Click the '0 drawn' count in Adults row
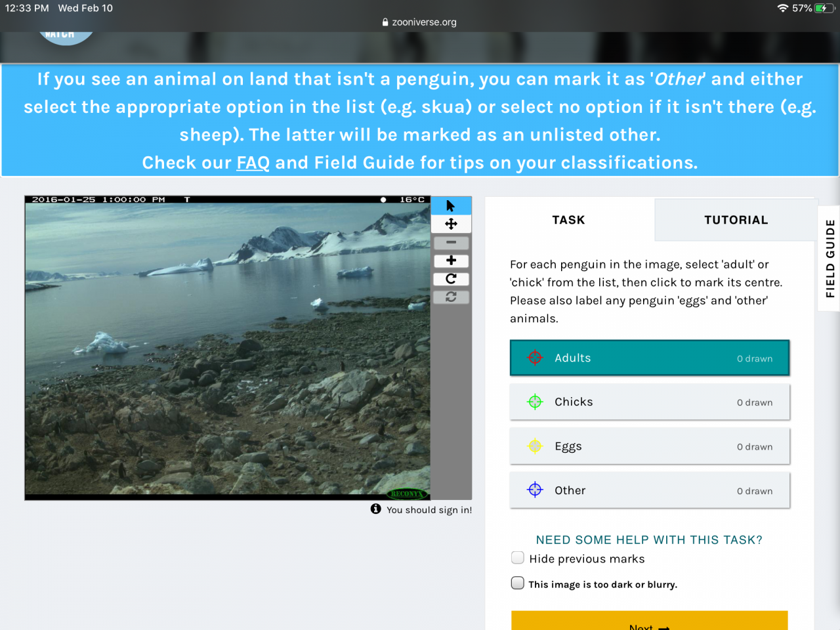 tap(755, 358)
